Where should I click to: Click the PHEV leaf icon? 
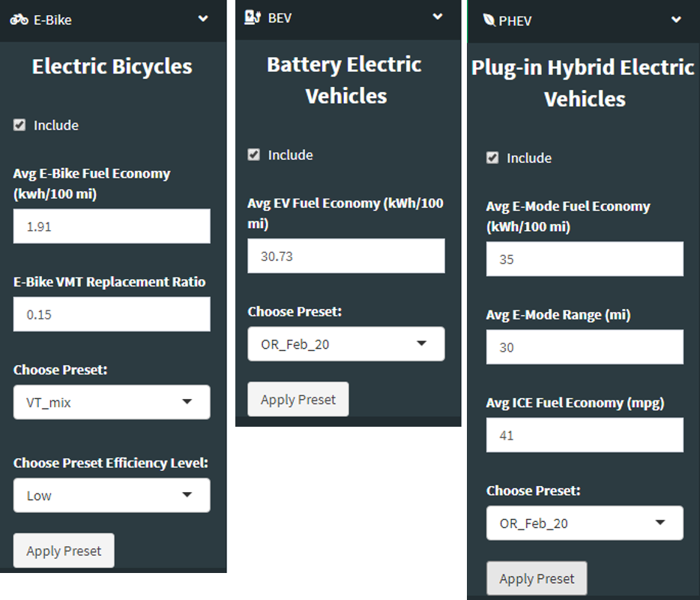(489, 20)
